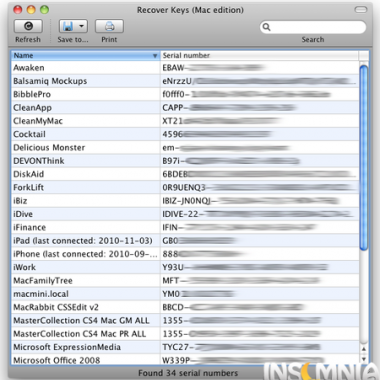
Task: Select the Microsoft Office 2008 row
Action: click(185, 360)
